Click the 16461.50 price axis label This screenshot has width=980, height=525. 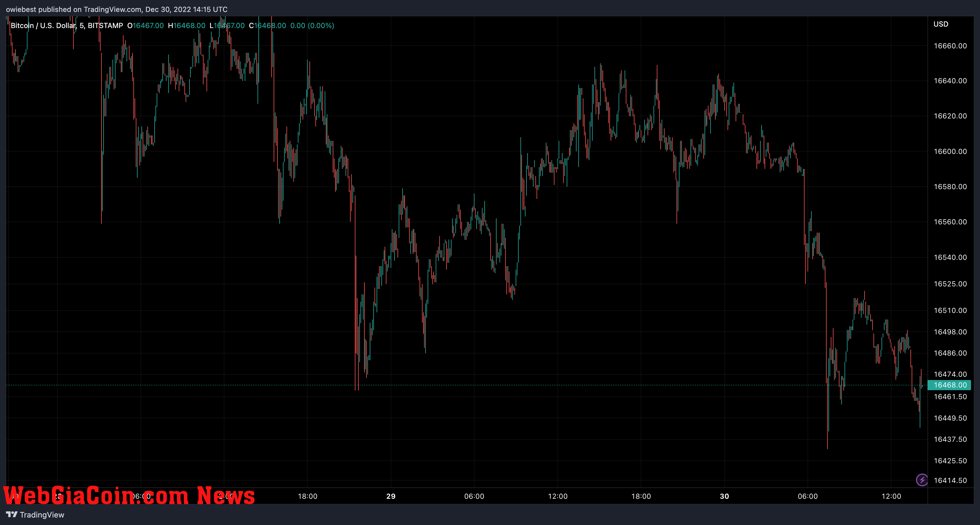pyautogui.click(x=950, y=396)
